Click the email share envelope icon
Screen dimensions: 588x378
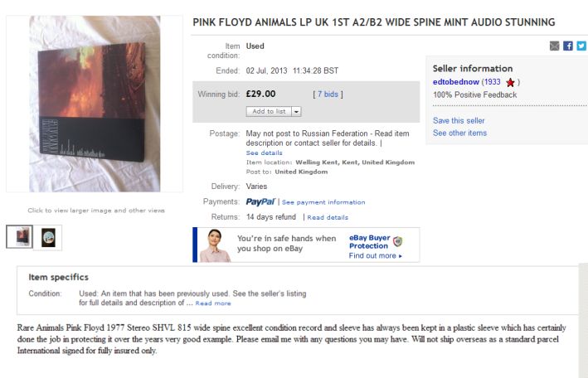555,46
